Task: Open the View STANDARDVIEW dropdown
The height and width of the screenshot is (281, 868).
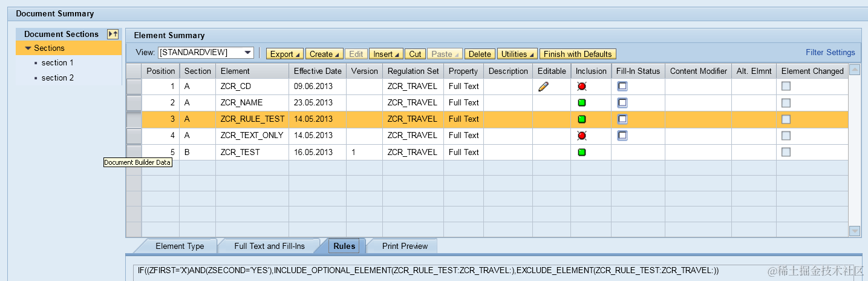Action: click(x=247, y=53)
